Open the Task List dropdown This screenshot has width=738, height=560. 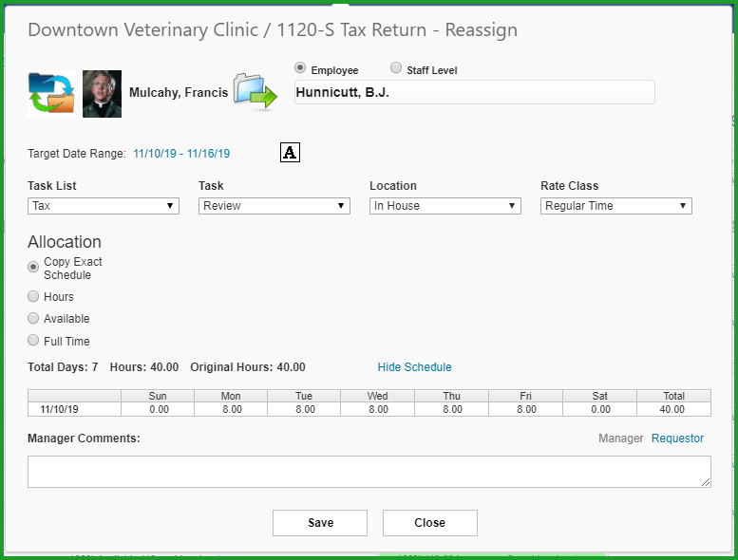point(104,206)
